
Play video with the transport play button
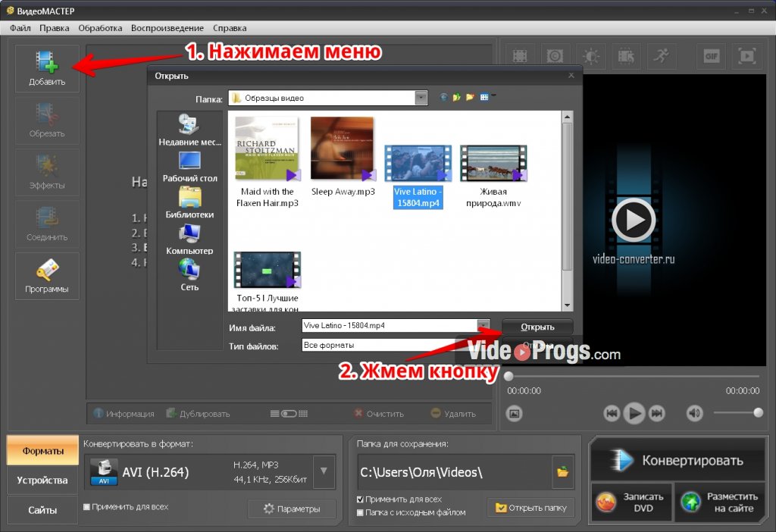pyautogui.click(x=634, y=413)
